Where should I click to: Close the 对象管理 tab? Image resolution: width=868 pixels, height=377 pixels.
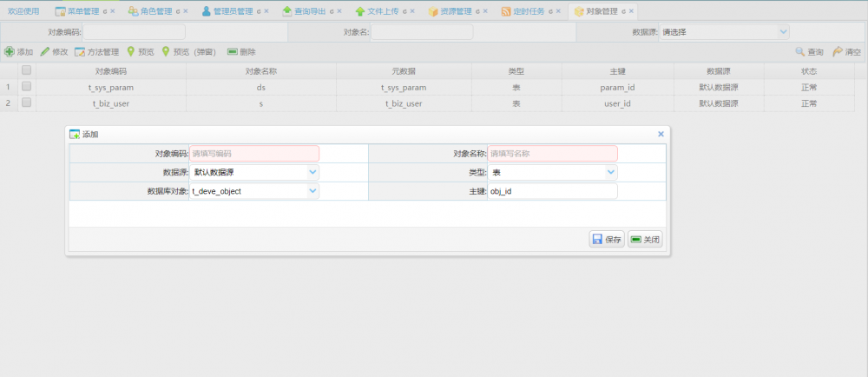click(632, 11)
